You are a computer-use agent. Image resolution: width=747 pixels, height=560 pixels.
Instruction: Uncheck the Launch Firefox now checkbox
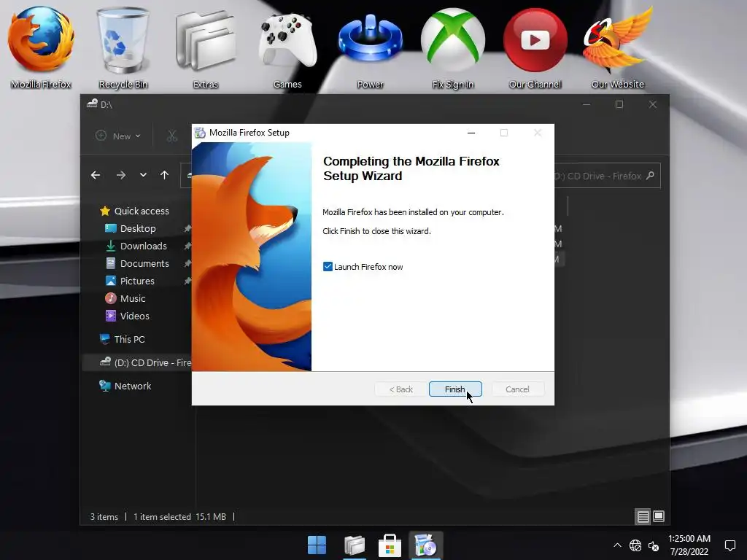[x=328, y=267]
